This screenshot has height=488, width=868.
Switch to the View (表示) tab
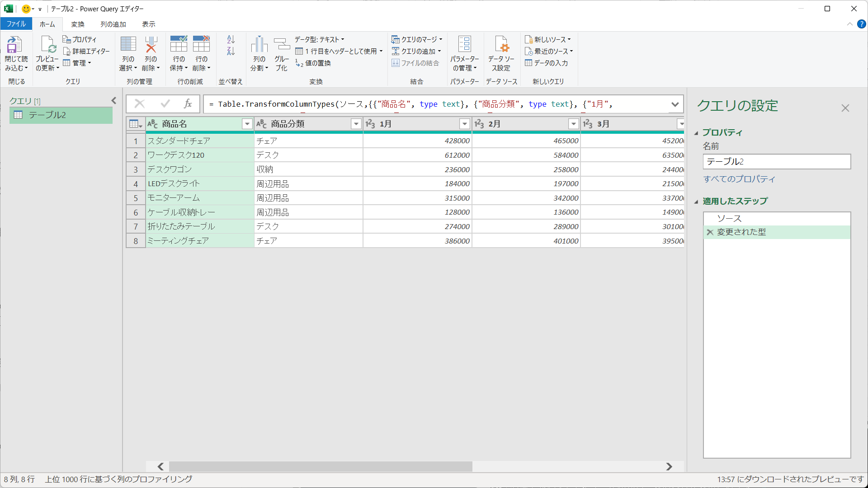coord(148,24)
